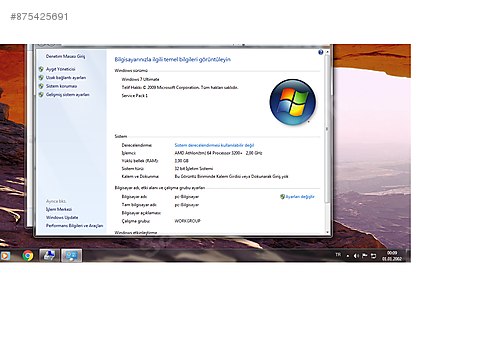This screenshot has height=360, width=480.
Task: Click the Bilgisayar açıklaması label
Action: coord(141,213)
